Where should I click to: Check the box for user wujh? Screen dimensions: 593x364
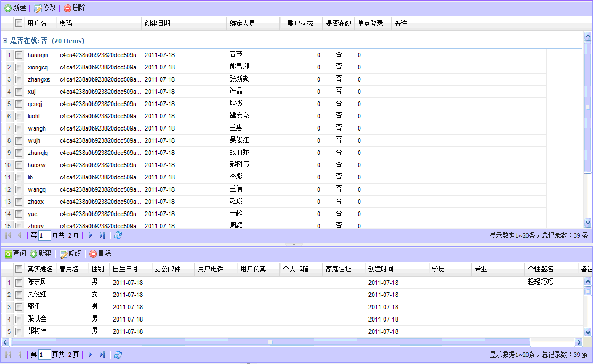(19, 140)
